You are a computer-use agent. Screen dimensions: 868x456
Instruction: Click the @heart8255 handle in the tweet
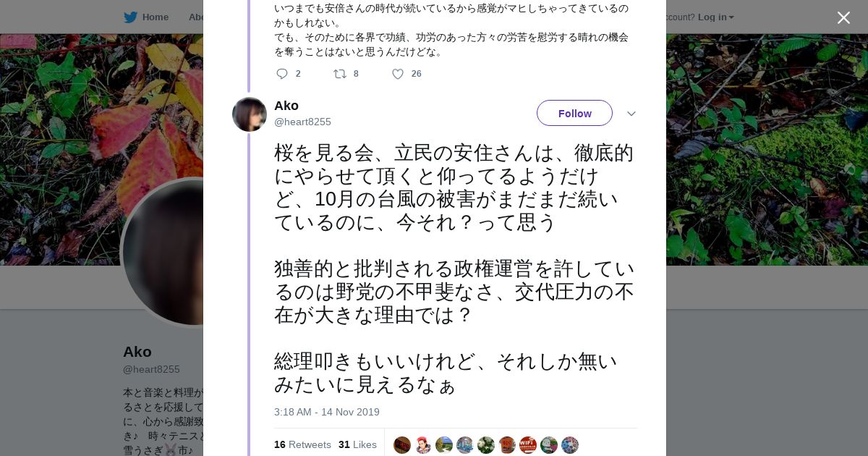[x=302, y=122]
